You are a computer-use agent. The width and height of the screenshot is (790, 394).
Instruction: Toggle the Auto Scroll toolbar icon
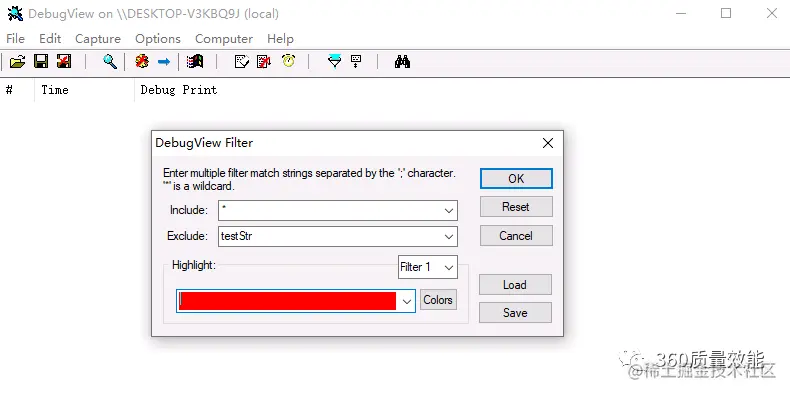click(264, 62)
